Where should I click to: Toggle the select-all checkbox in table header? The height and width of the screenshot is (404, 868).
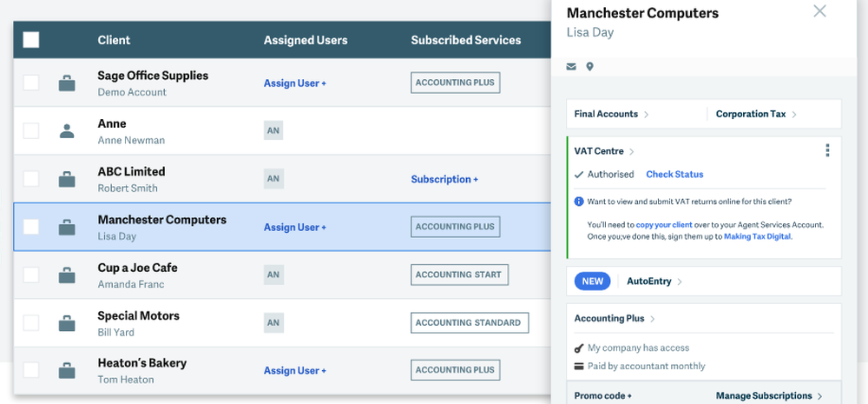(31, 40)
